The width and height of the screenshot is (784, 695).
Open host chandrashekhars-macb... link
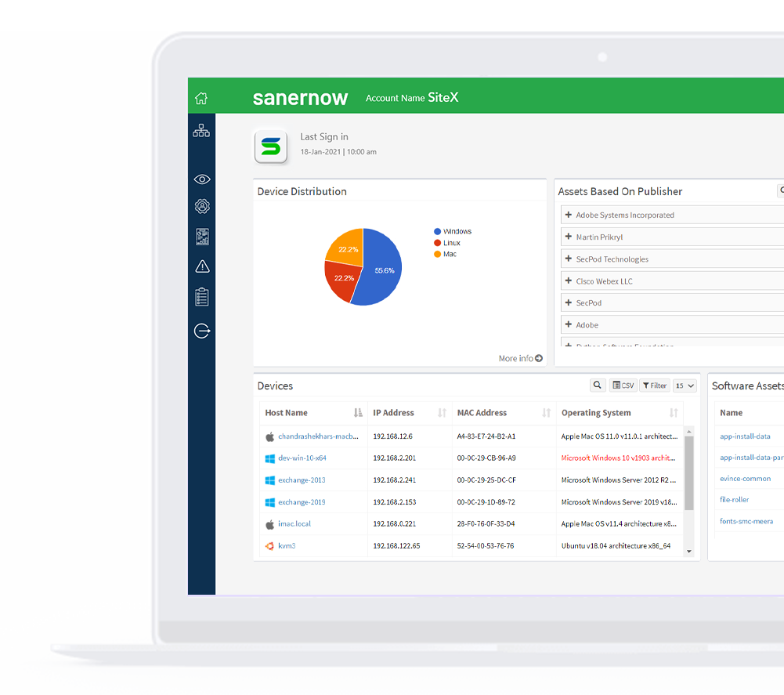318,436
